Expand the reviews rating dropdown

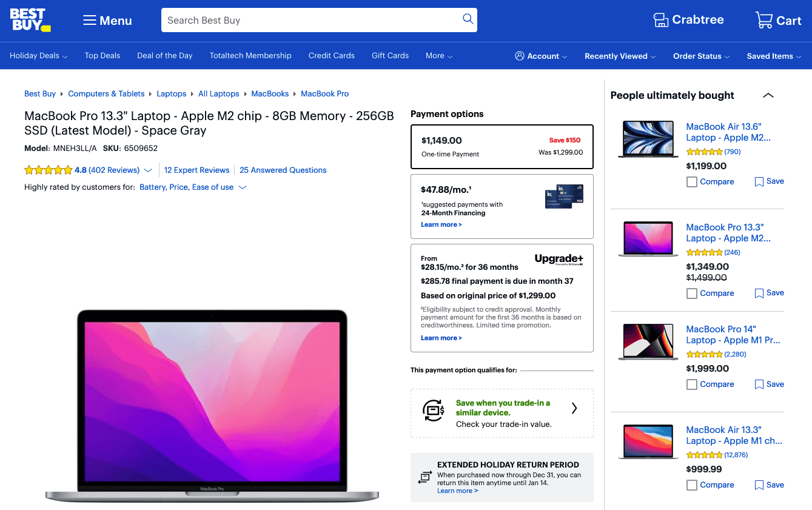[147, 170]
